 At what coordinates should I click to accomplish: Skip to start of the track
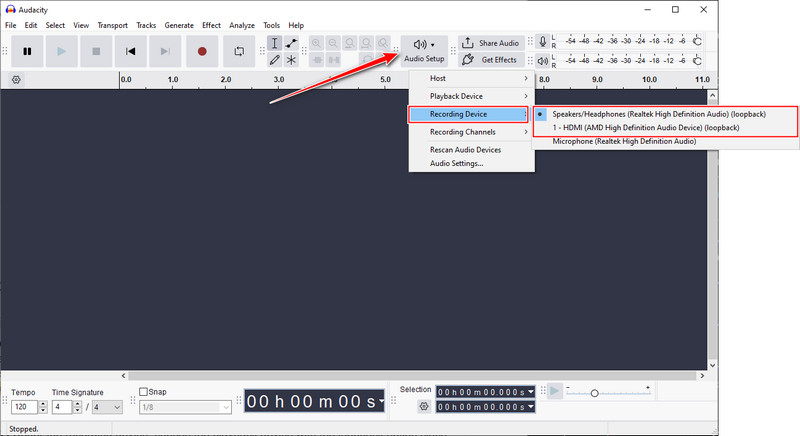[131, 51]
